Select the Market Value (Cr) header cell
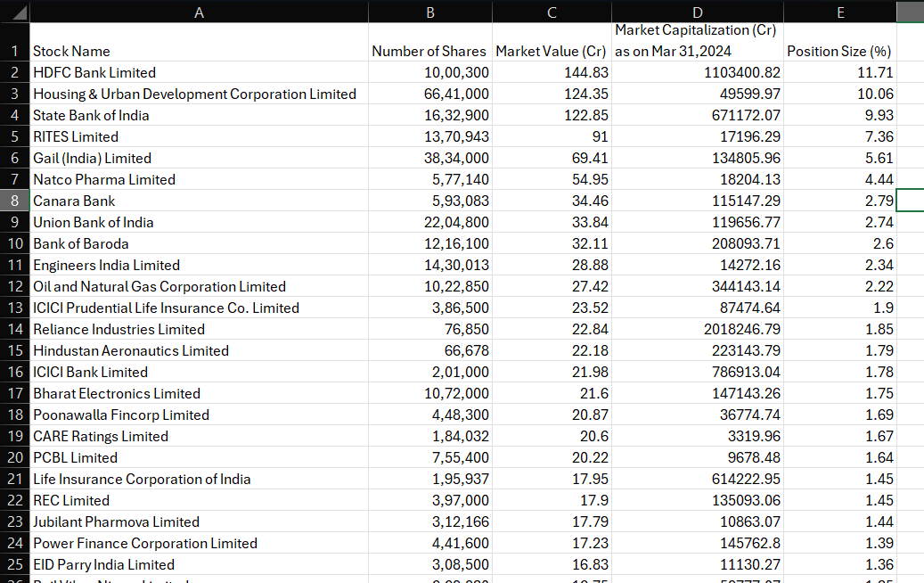924x583 pixels. pyautogui.click(x=551, y=51)
